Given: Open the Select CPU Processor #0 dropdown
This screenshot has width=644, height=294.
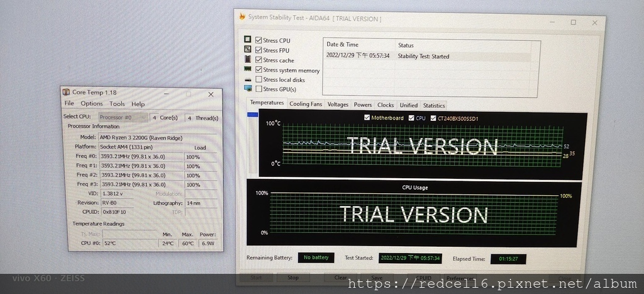Looking at the screenshot, I should coord(123,118).
